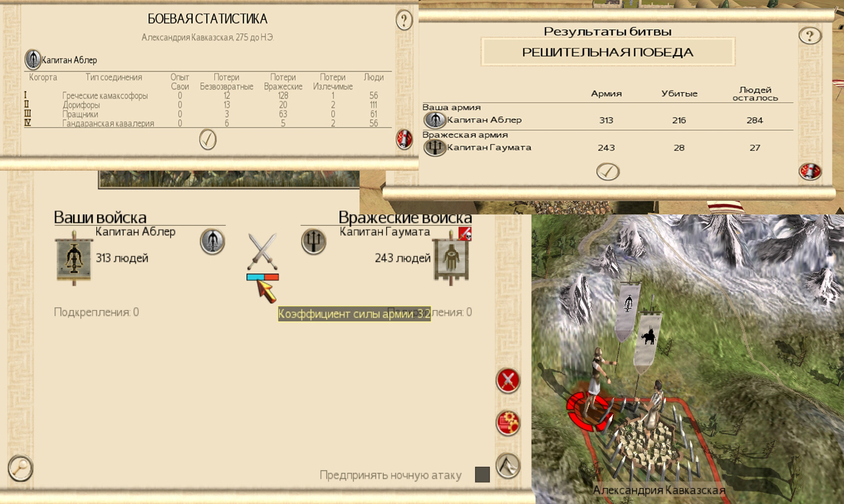Click Captain Abler's army banner in Your Forces
Viewport: 844px width, 504px height.
tap(72, 258)
